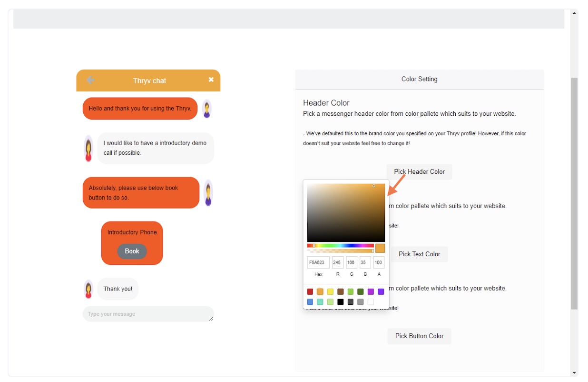Viewport: 588px width, 382px height.
Task: Click the customer avatar beside the demo call message
Action: point(88,148)
